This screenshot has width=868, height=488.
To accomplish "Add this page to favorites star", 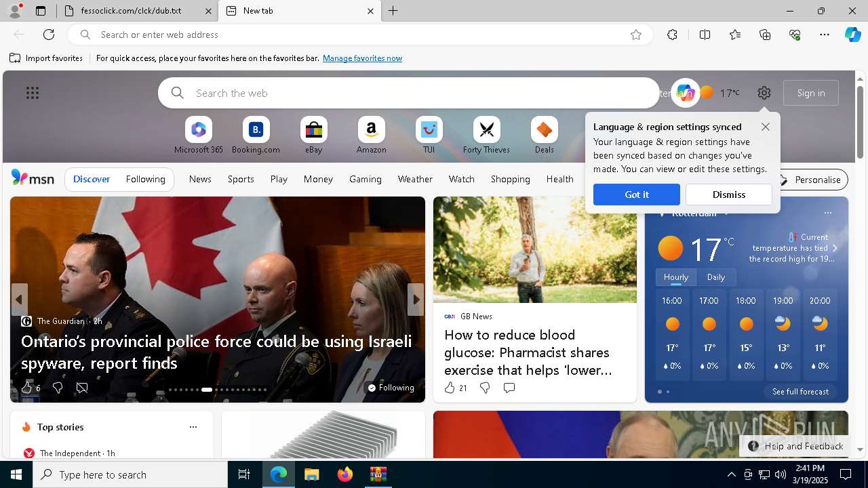I will point(636,35).
